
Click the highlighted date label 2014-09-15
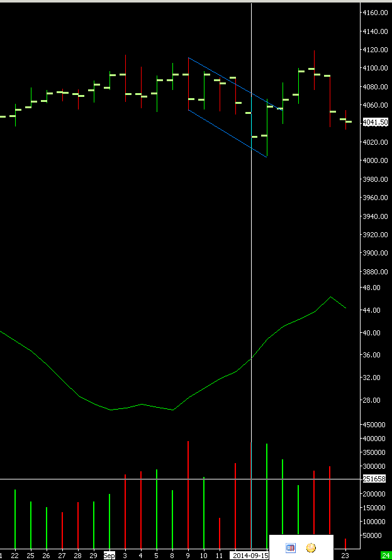250,556
